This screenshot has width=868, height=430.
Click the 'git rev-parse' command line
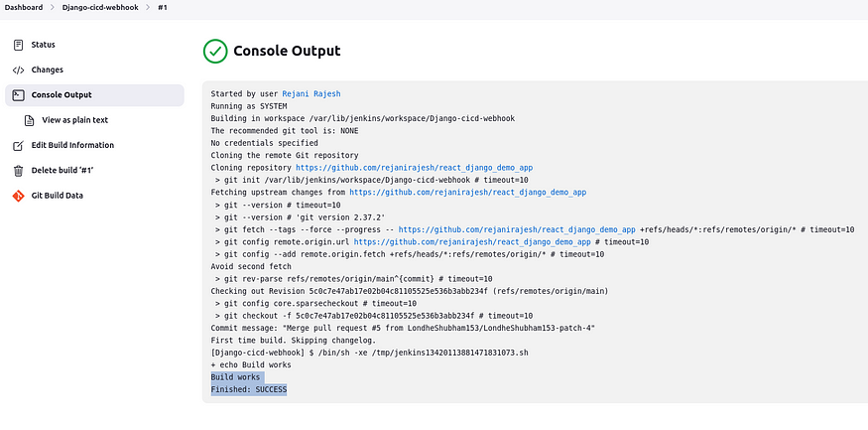(x=354, y=279)
